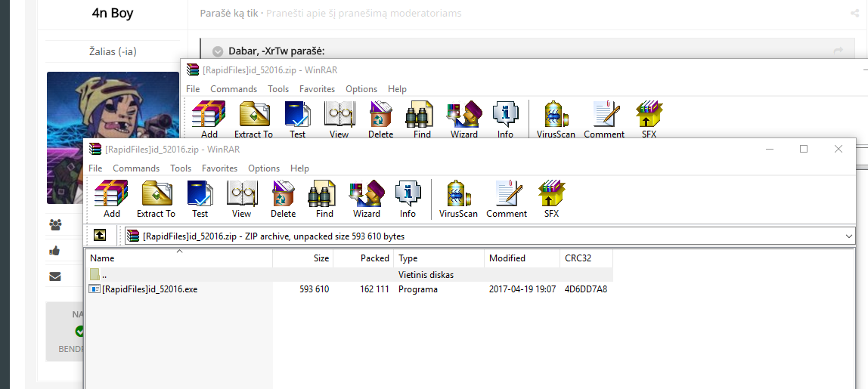Open Favorites menu in back WinRAR window
Viewport: 868px width, 389px height.
click(x=317, y=89)
